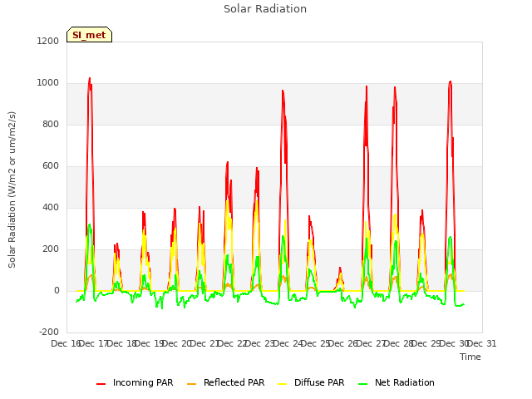This screenshot has width=532, height=399.
Task: Click the Incoming PAR peak on Dec 29
Action: 451,81
